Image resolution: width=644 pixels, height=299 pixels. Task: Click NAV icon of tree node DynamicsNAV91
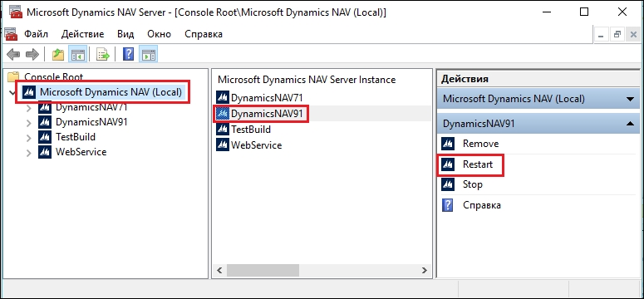(x=45, y=122)
